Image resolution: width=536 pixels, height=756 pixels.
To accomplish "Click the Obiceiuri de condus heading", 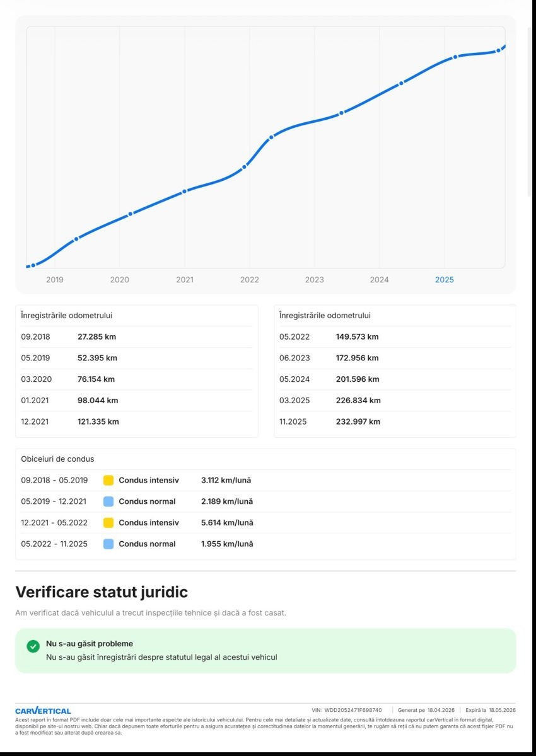I will pyautogui.click(x=57, y=459).
